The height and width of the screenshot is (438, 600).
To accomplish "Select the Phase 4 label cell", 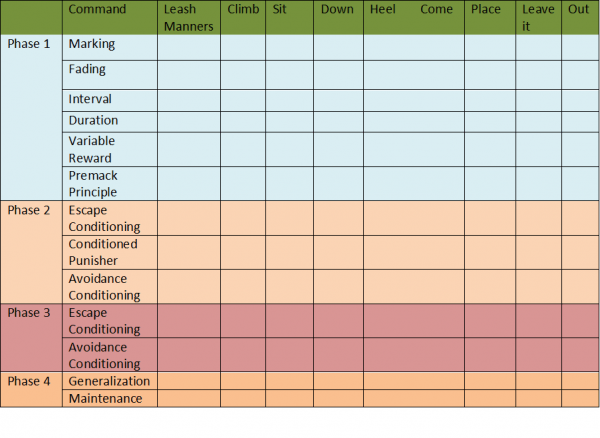I will point(29,381).
